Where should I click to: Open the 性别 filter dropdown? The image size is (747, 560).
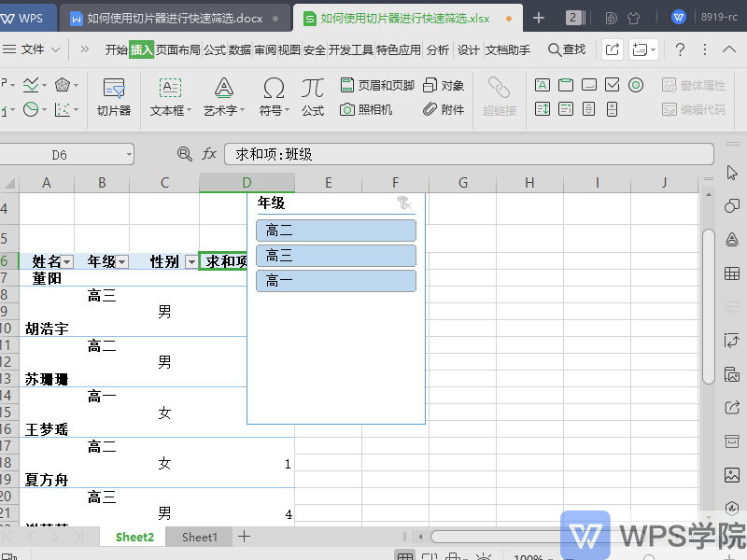(191, 262)
